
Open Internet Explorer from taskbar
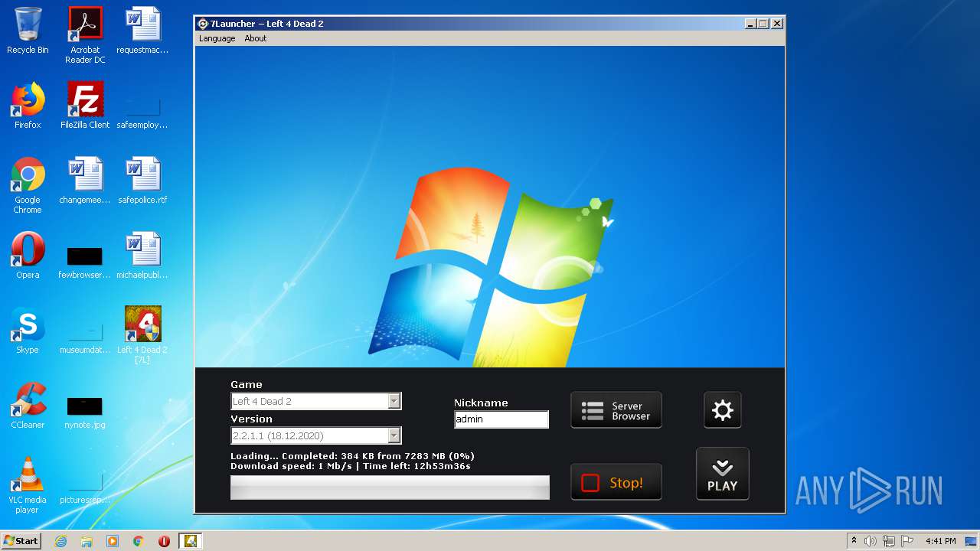click(60, 541)
